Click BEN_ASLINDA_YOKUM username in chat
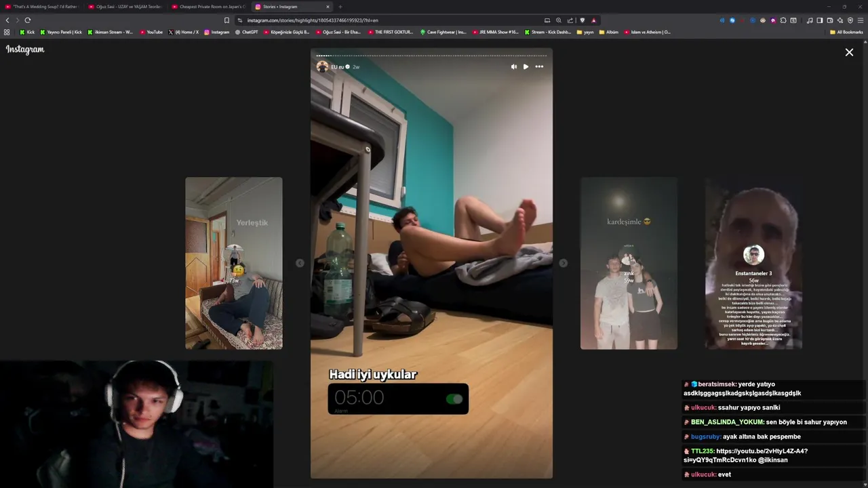The height and width of the screenshot is (488, 868). pos(728,422)
